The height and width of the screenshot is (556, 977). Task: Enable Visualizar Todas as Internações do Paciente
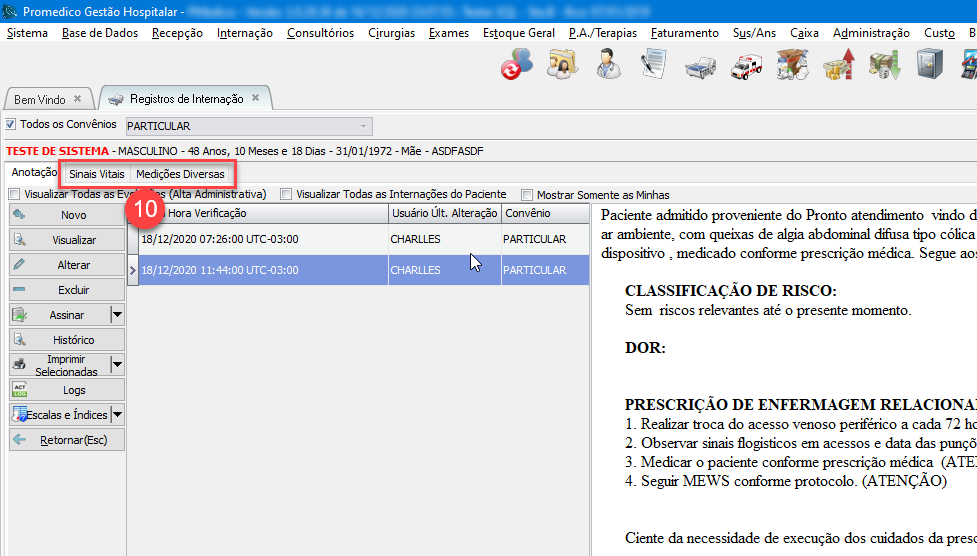[x=287, y=195]
